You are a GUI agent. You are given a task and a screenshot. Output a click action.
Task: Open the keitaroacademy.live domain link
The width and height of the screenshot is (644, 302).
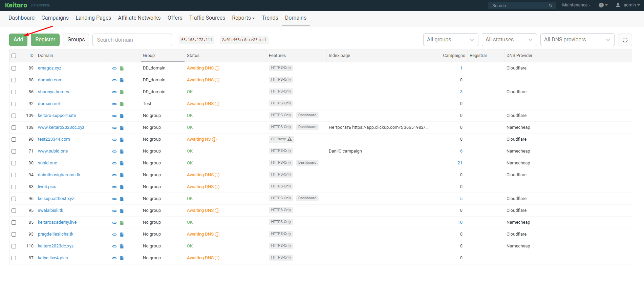pyautogui.click(x=57, y=222)
